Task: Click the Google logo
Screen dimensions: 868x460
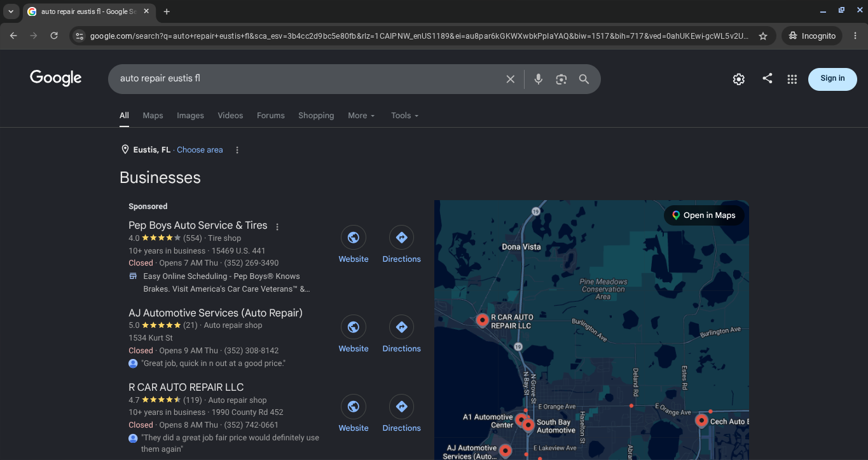Action: [x=56, y=78]
